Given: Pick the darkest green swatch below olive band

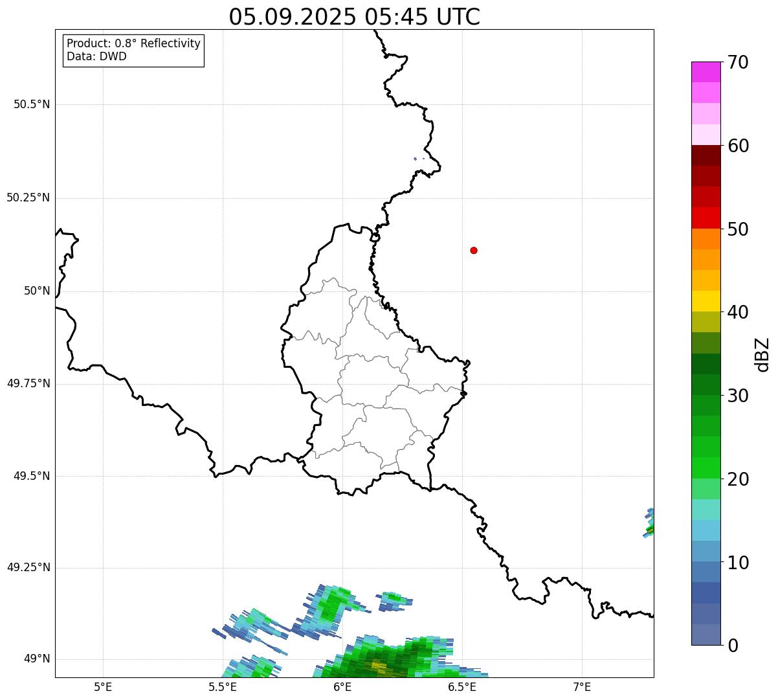Looking at the screenshot, I should pyautogui.click(x=706, y=364).
